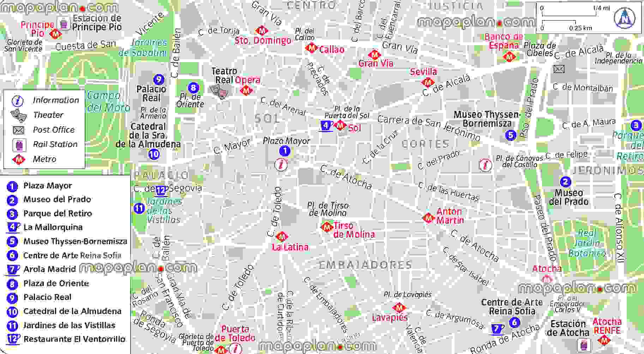This screenshot has width=644, height=354.
Task: Click restaurant marker 12 on C. de Segovia
Action: [161, 191]
